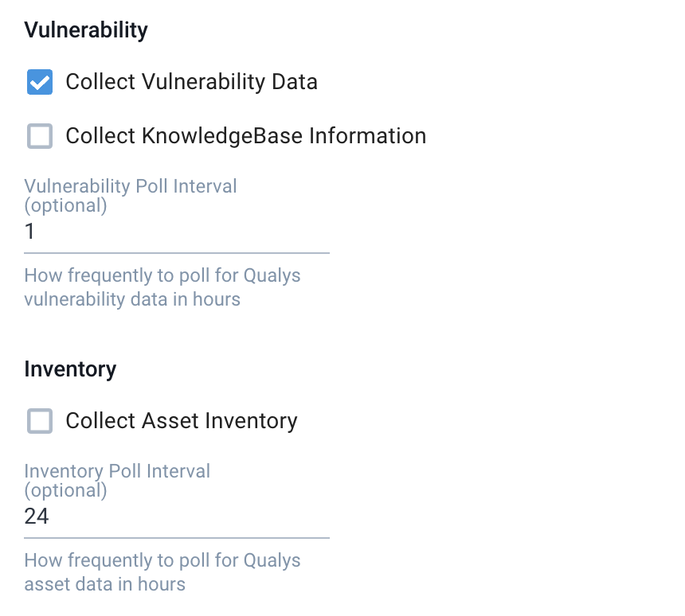Screen dimensions: 685x616
Task: Click the asset data polling help text
Action: coord(162,571)
